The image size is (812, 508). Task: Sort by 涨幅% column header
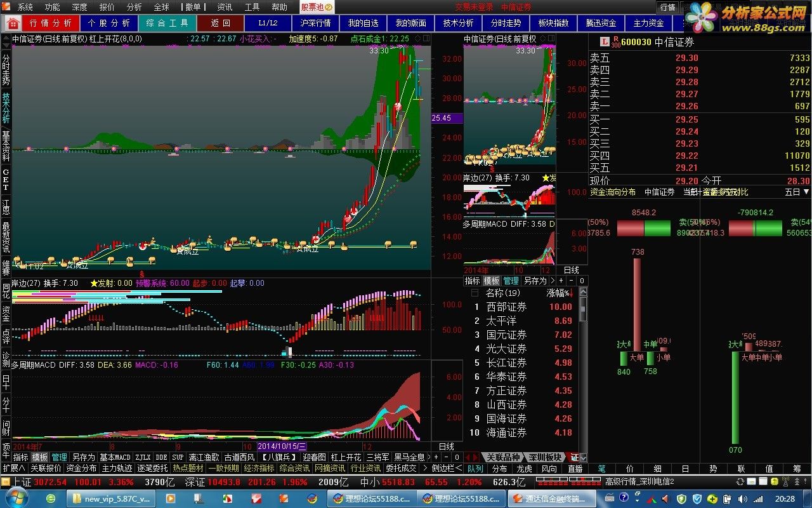(x=559, y=293)
